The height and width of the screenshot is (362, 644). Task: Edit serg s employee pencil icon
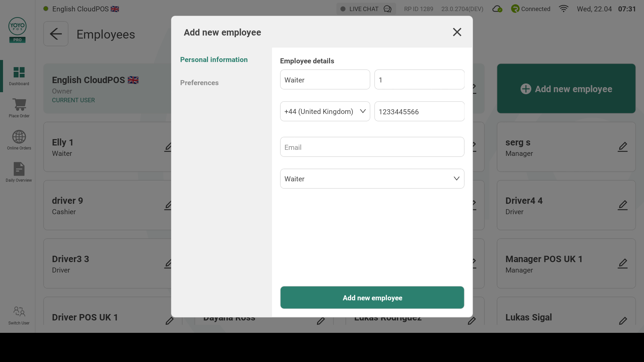623,147
